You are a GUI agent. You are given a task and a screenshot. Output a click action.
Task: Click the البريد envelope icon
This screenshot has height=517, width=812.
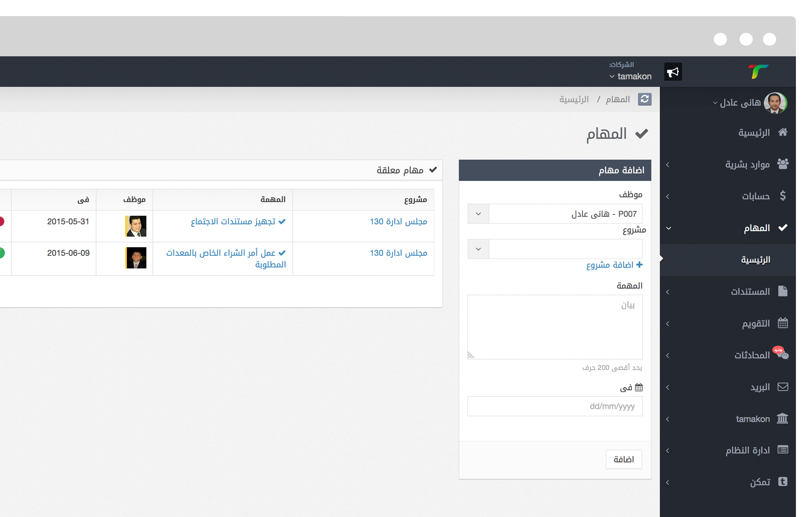click(782, 387)
